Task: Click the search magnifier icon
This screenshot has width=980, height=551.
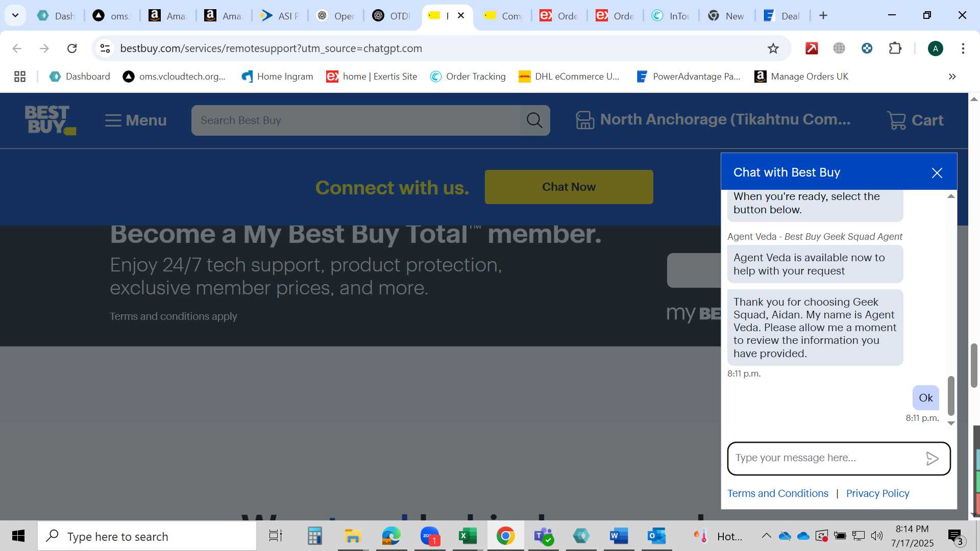Action: tap(534, 120)
